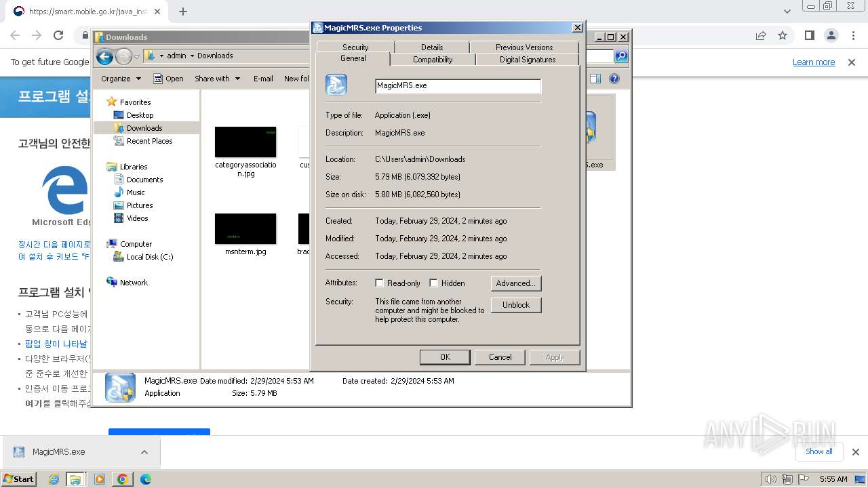The width and height of the screenshot is (868, 488).
Task: Switch to Compatibility tab
Action: pyautogui.click(x=433, y=60)
